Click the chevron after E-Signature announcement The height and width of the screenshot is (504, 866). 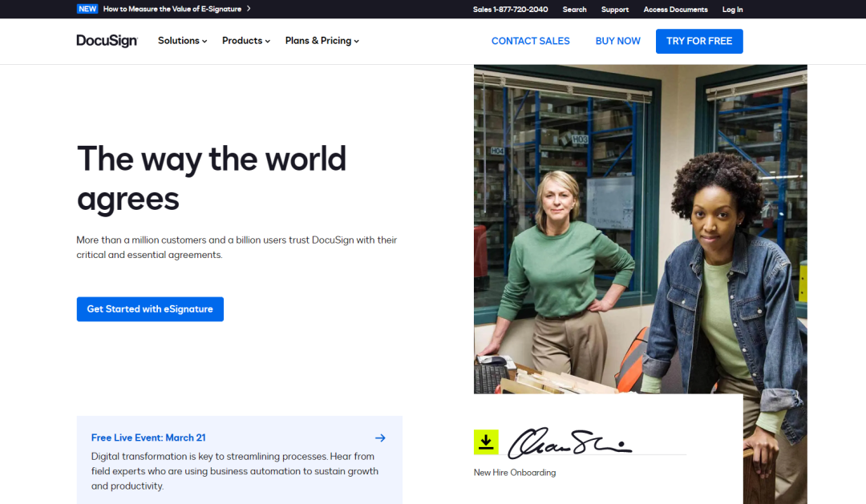point(249,9)
